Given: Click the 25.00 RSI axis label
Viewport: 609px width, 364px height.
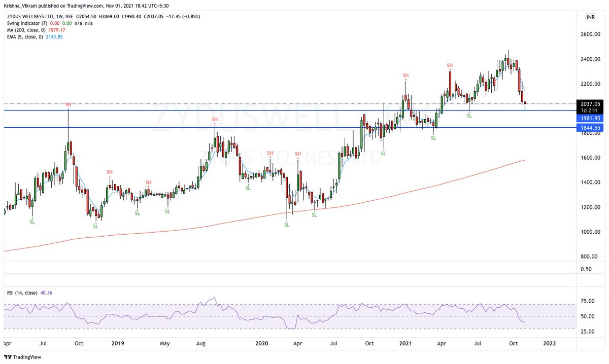Looking at the screenshot, I should [x=588, y=332].
